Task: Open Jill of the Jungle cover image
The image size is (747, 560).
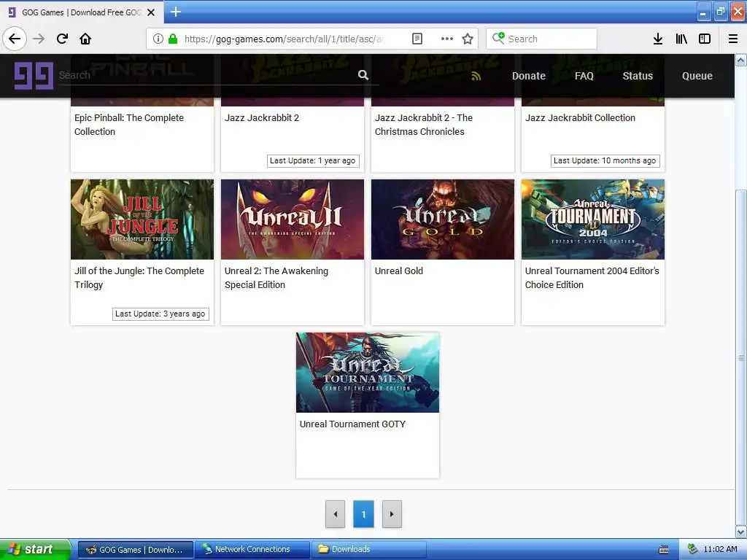Action: (x=142, y=219)
